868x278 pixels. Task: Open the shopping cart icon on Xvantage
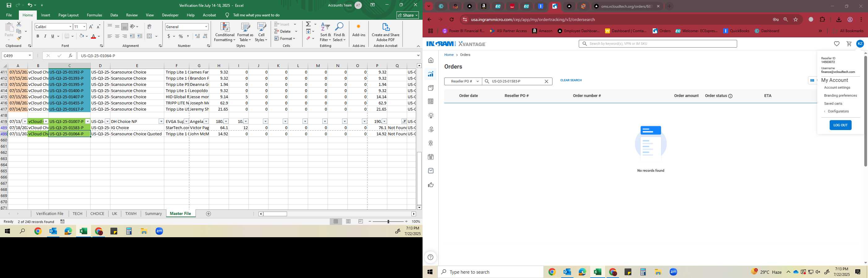point(849,44)
